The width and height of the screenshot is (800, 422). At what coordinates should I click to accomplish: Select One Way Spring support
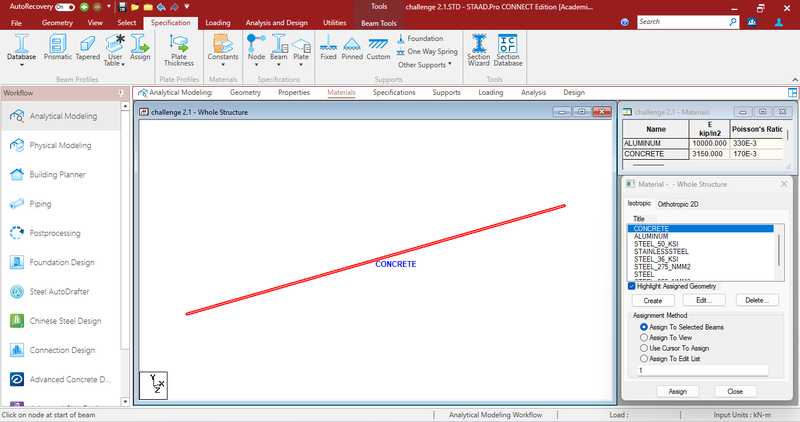pos(427,52)
